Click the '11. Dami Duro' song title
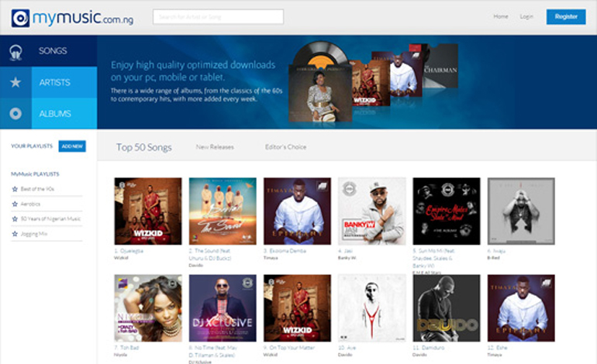597x364 pixels. (x=428, y=348)
